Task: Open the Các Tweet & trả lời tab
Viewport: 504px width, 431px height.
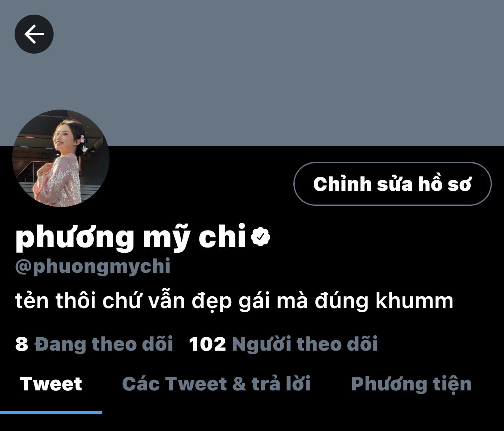Action: [216, 384]
